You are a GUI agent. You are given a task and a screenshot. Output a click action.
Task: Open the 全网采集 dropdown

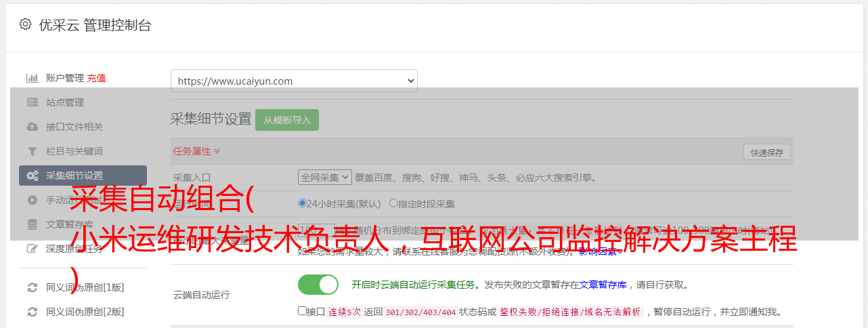pyautogui.click(x=325, y=178)
